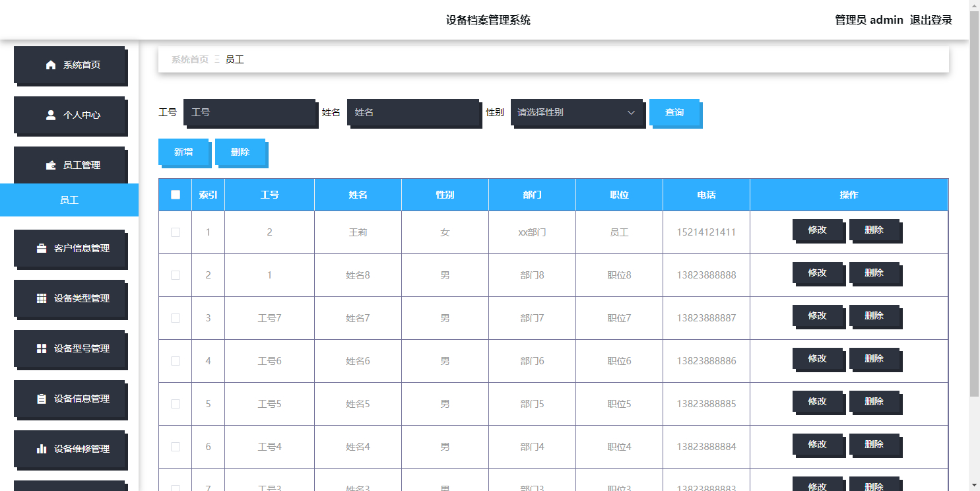This screenshot has height=491, width=980.
Task: Click 删除 for the 姓名5 row
Action: 874,401
